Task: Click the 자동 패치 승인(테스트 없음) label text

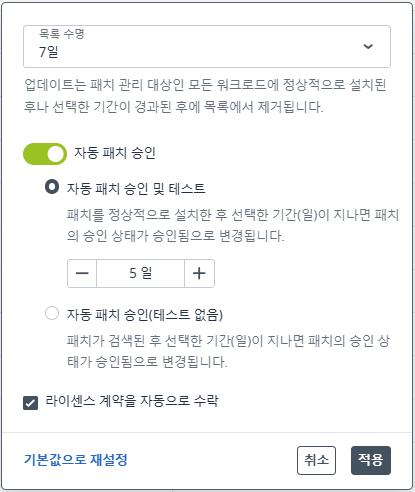Action: point(145,315)
